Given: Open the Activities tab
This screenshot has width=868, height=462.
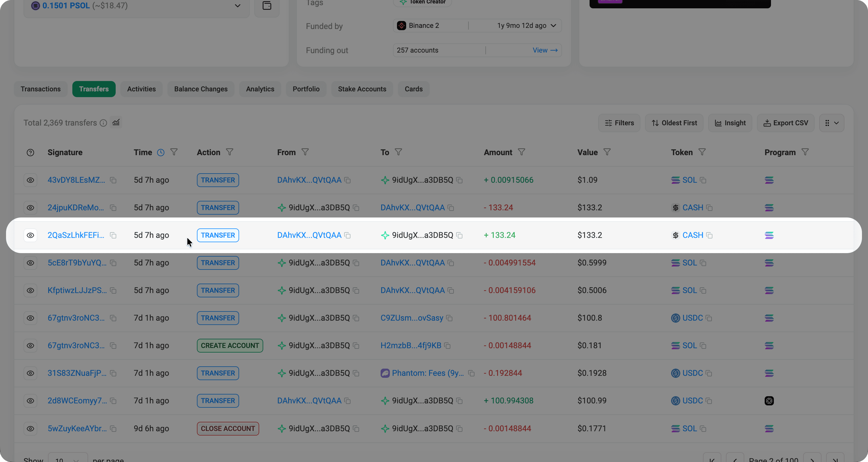Looking at the screenshot, I should (142, 89).
